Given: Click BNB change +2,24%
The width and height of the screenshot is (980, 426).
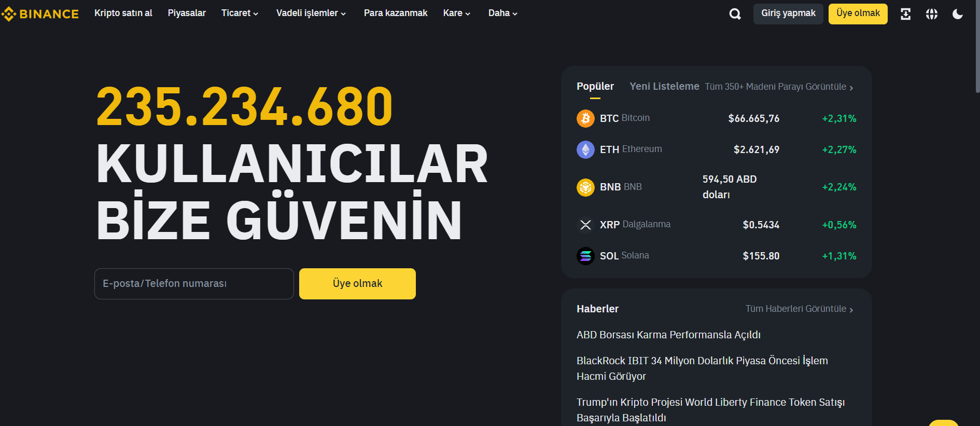Looking at the screenshot, I should 839,187.
